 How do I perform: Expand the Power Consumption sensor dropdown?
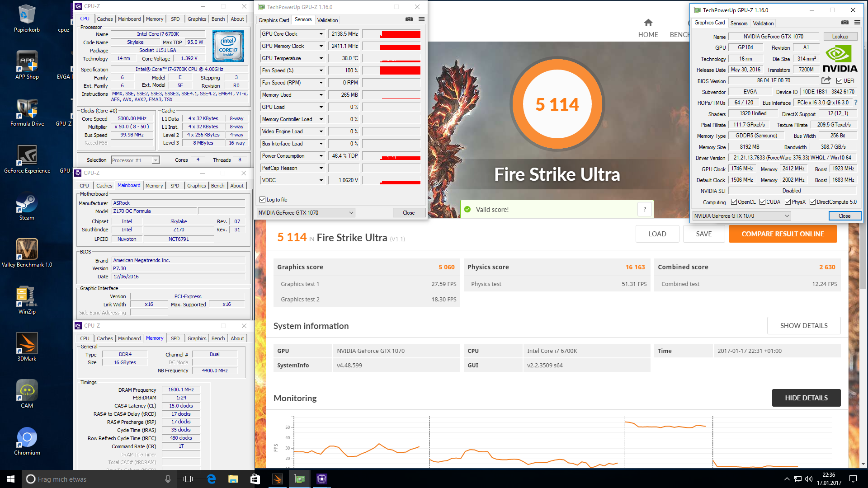pyautogui.click(x=321, y=156)
